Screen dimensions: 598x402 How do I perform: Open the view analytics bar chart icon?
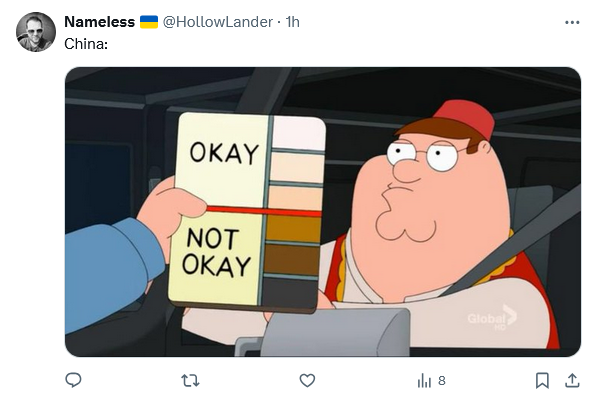(x=424, y=381)
